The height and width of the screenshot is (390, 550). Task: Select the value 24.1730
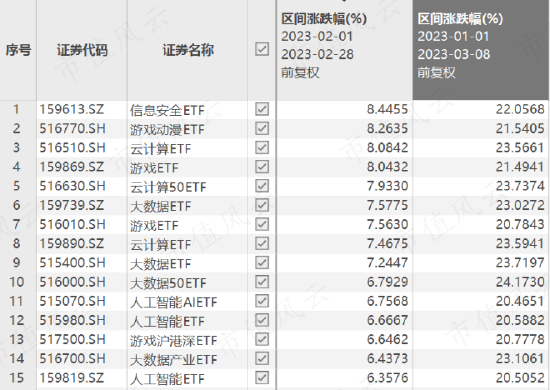520,282
